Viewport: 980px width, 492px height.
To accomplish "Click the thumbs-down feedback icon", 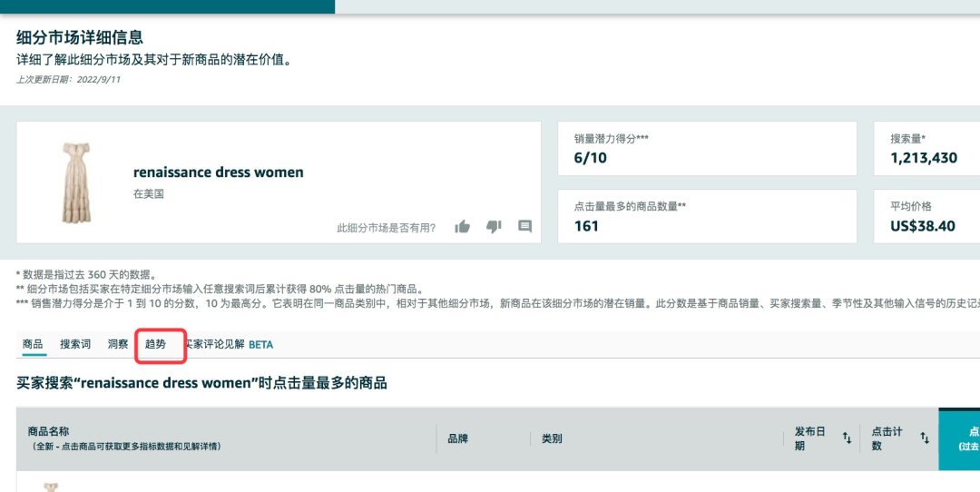I will tap(494, 227).
